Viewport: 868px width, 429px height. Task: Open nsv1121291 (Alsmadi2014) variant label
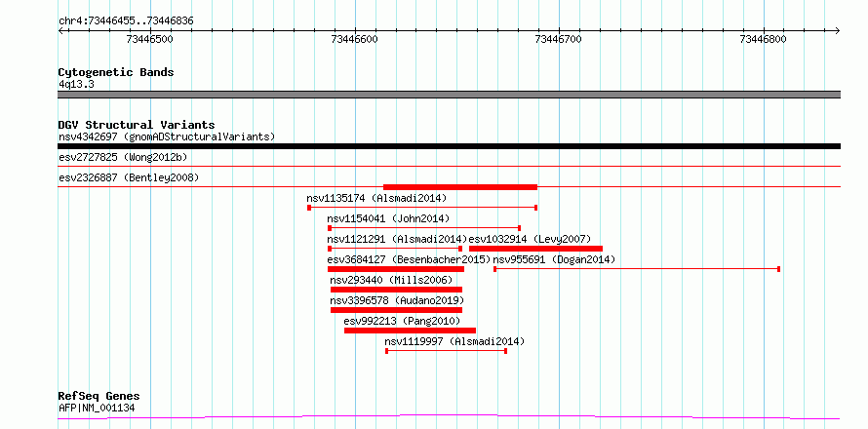(x=398, y=239)
